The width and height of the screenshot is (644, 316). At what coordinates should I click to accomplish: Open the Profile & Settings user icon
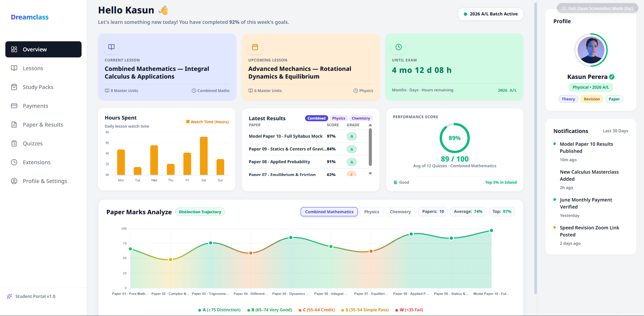(x=14, y=181)
